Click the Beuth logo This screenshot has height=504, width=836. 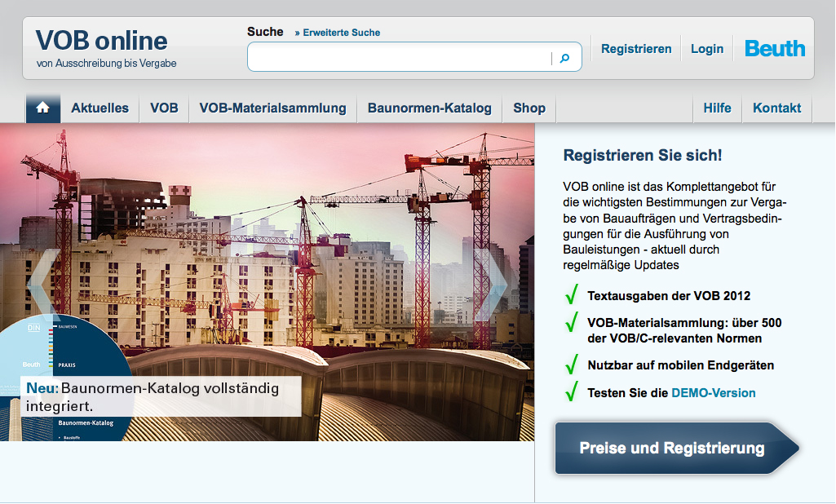(x=774, y=48)
